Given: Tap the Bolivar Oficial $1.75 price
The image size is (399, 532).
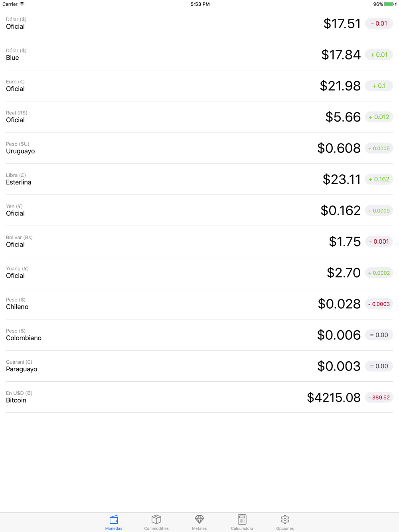Looking at the screenshot, I should tap(345, 242).
